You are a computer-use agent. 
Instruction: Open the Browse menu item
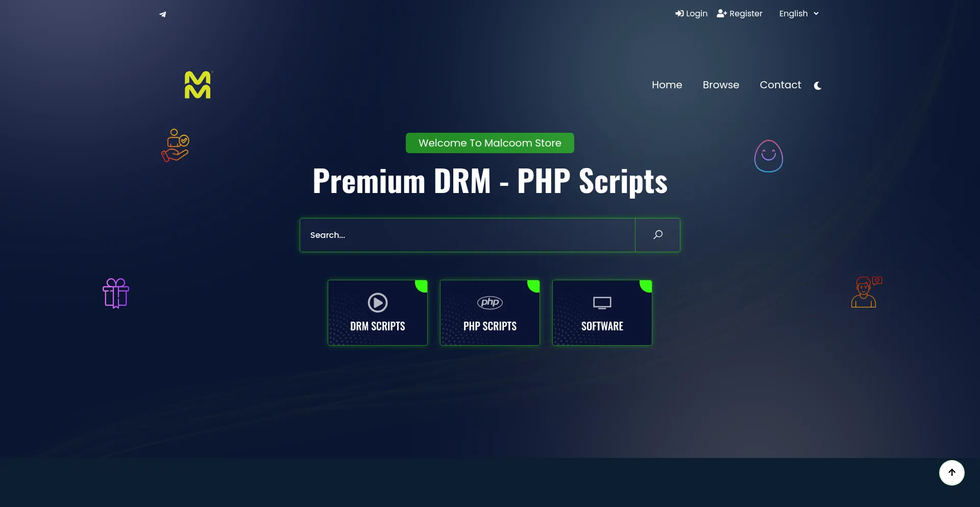(x=721, y=85)
